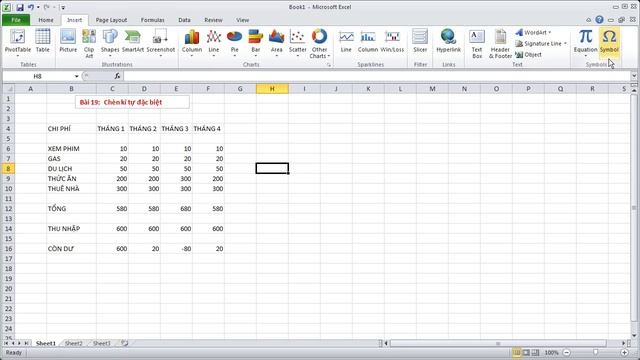Open Charts group dialog launcher
The width and height of the screenshot is (640, 360).
click(x=329, y=65)
